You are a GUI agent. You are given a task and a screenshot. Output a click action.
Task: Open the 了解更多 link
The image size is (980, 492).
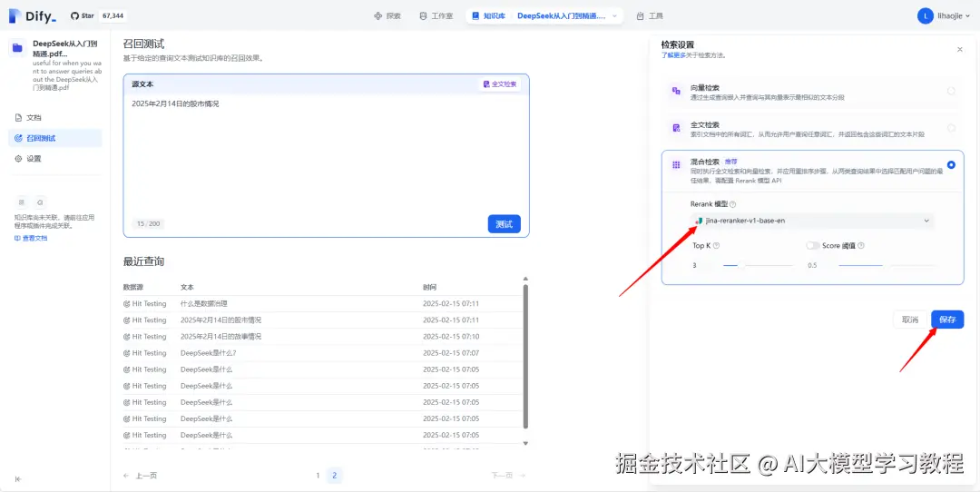point(672,55)
